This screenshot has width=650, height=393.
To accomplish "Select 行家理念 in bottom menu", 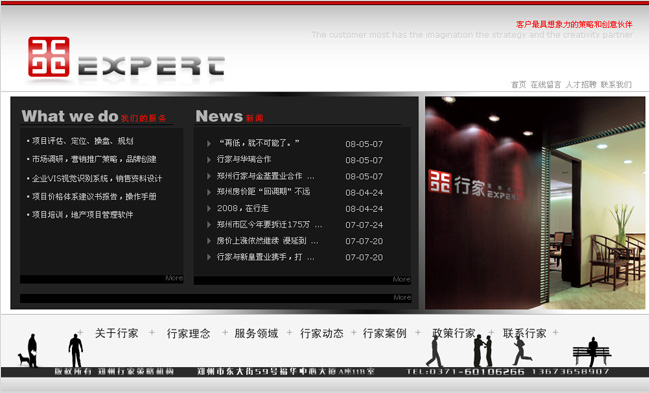I will pos(188,333).
